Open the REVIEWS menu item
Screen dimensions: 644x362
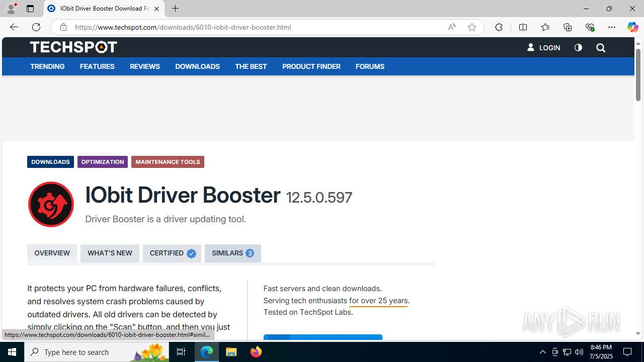coord(145,66)
